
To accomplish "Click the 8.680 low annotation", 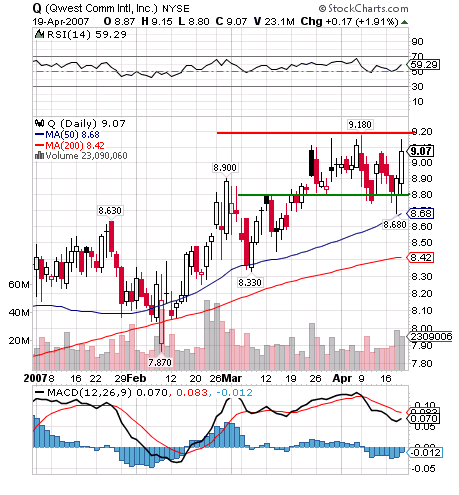I will pyautogui.click(x=395, y=225).
